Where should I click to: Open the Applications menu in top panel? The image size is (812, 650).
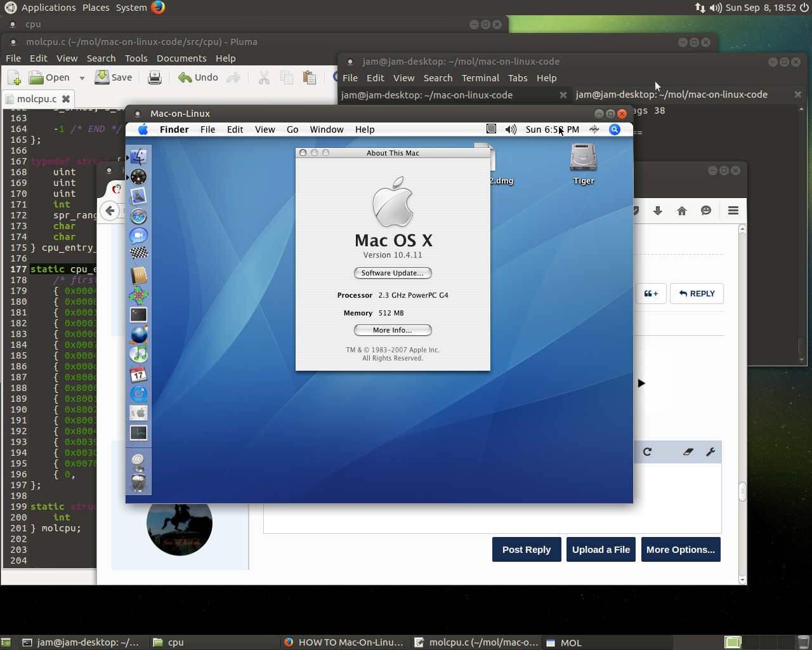pyautogui.click(x=48, y=8)
